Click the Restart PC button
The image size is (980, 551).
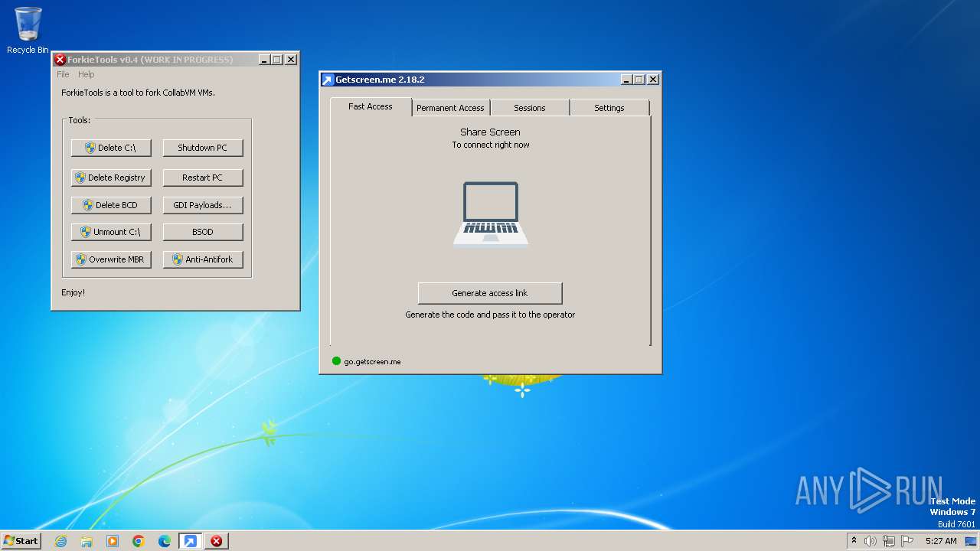click(203, 178)
